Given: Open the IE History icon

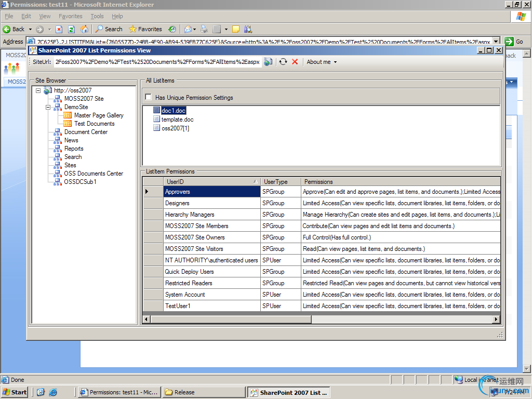Looking at the screenshot, I should click(x=172, y=29).
